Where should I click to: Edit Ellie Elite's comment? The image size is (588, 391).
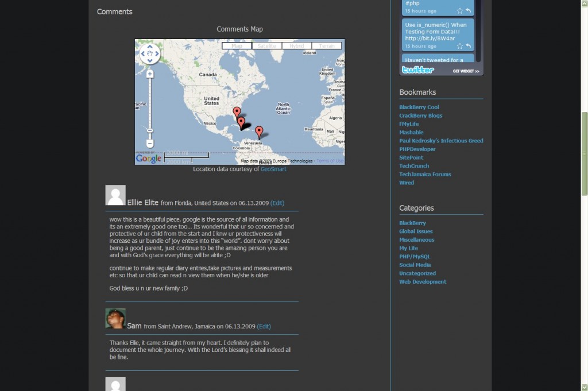277,203
